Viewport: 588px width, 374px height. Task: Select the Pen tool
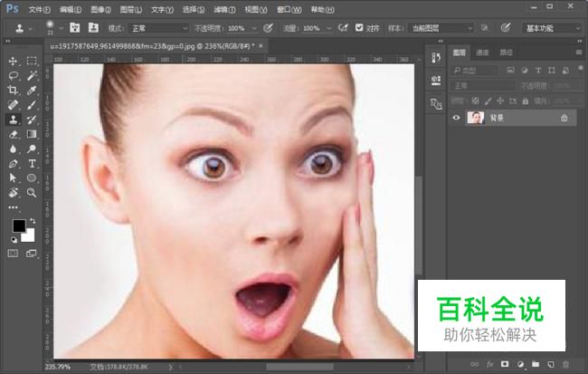click(14, 163)
